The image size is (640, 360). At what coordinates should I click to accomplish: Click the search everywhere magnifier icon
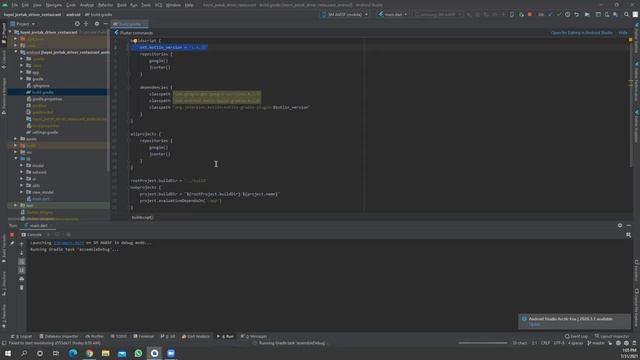(x=626, y=14)
